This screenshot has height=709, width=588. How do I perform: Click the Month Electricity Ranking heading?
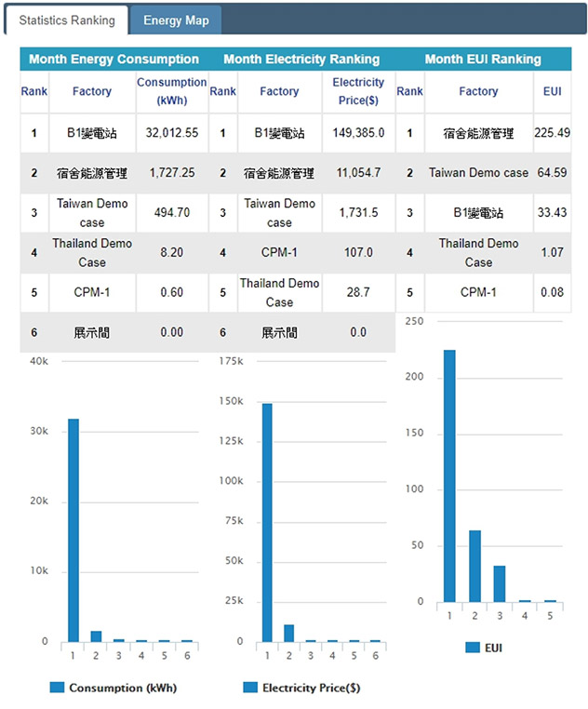click(301, 60)
